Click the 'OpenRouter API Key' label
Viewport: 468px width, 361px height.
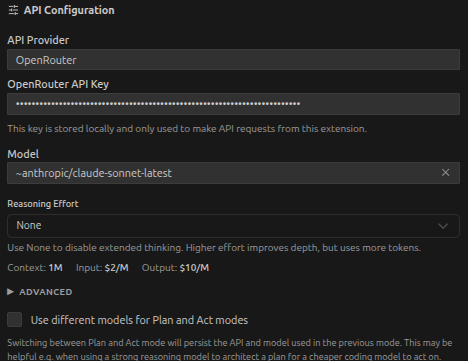click(x=58, y=84)
